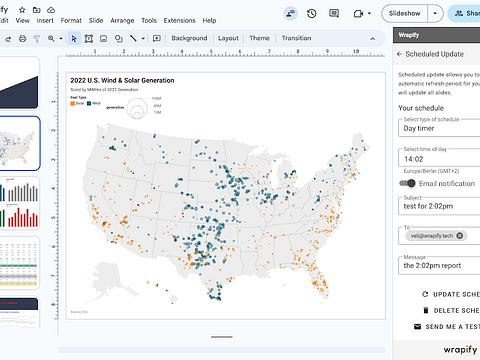This screenshot has width=480, height=360.
Task: Click the Insert shape icon
Action: (x=118, y=39)
